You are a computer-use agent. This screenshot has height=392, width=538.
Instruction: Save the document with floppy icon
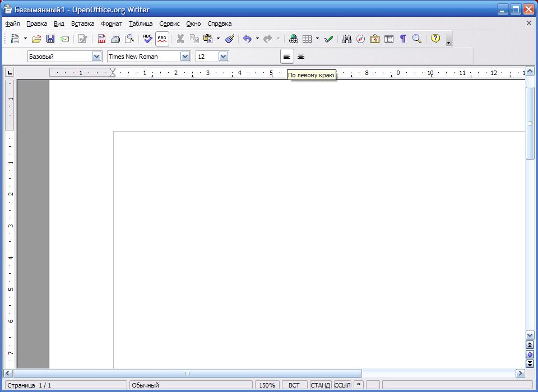click(x=50, y=39)
